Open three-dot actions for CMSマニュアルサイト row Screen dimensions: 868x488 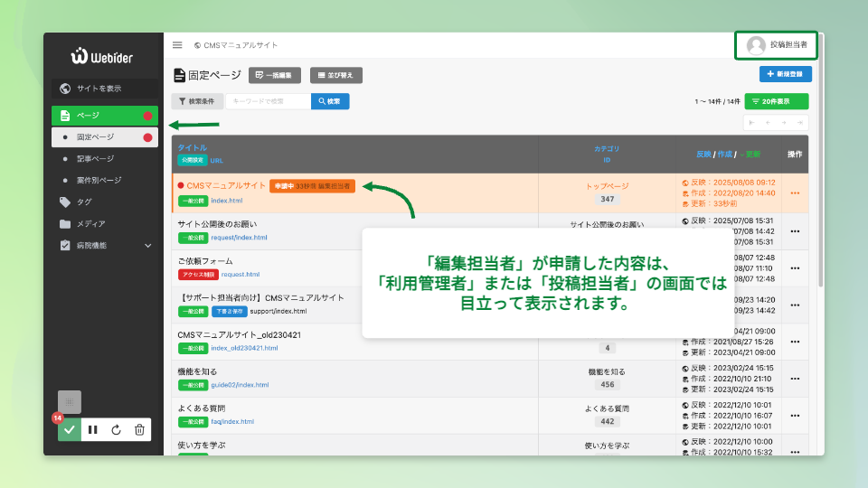pos(795,192)
